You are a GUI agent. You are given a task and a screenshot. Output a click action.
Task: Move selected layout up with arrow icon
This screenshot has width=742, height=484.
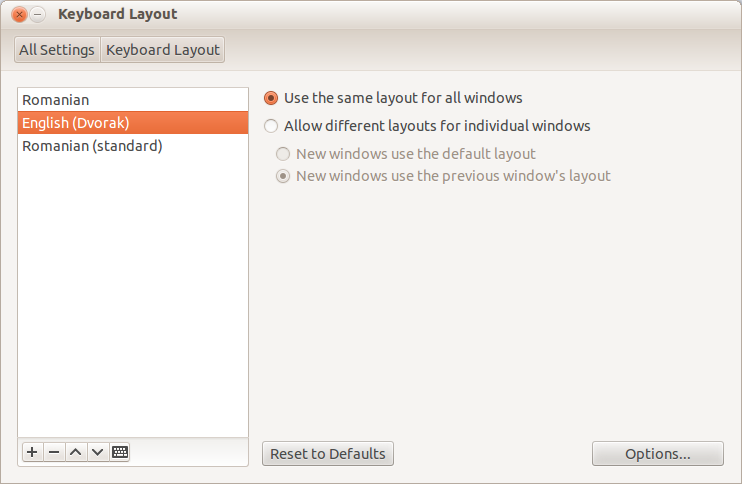click(x=75, y=452)
